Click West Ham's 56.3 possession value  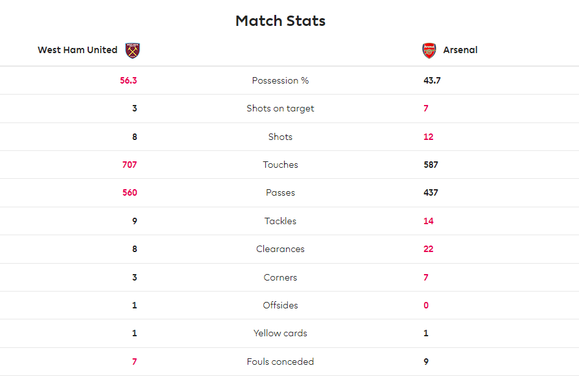click(x=128, y=80)
